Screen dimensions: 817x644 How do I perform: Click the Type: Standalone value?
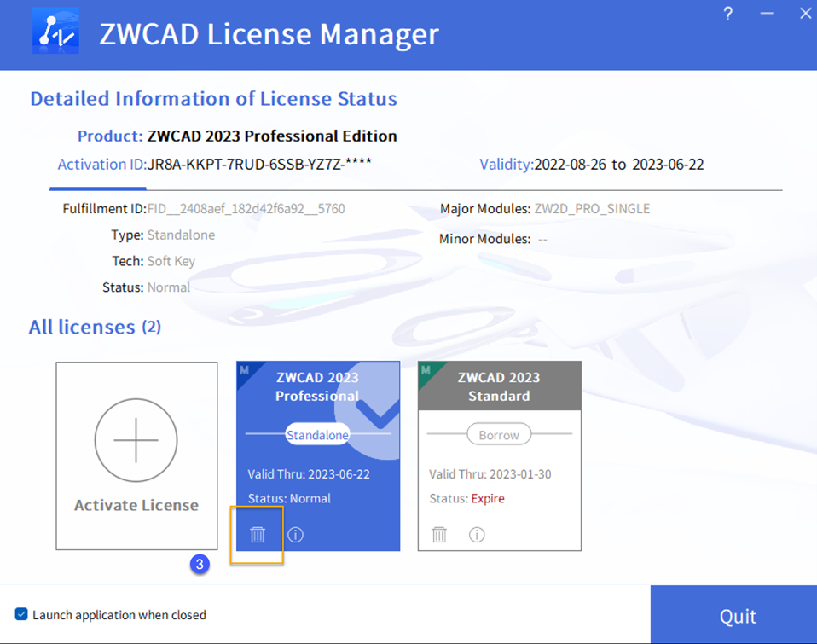click(181, 235)
